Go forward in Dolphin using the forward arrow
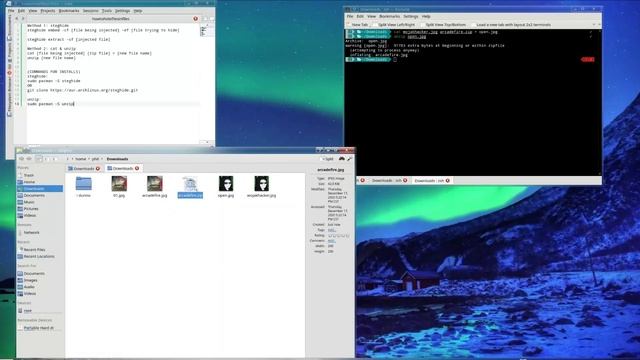Image resolution: width=640 pixels, height=360 pixels. tap(29, 159)
